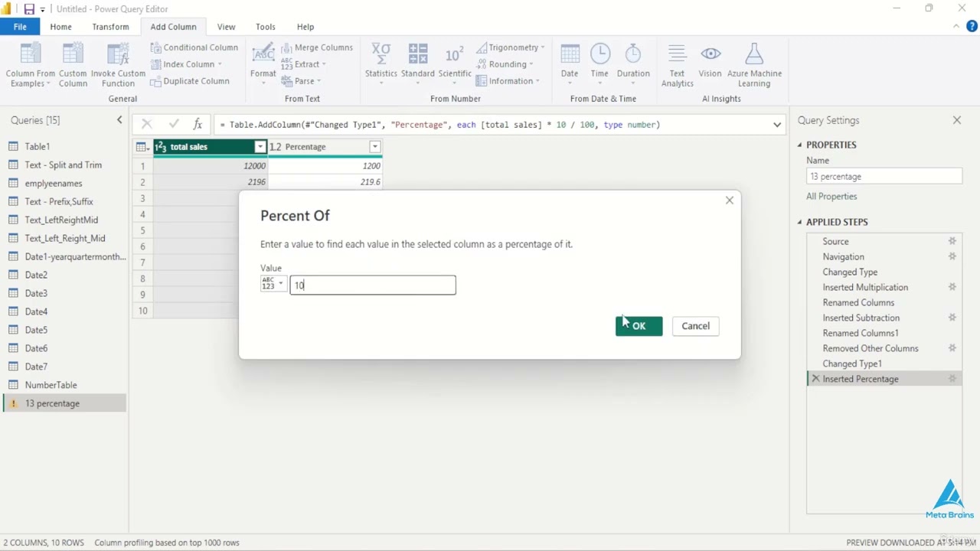Open the Custom Column tool
This screenshot has height=551, width=980.
[x=73, y=66]
